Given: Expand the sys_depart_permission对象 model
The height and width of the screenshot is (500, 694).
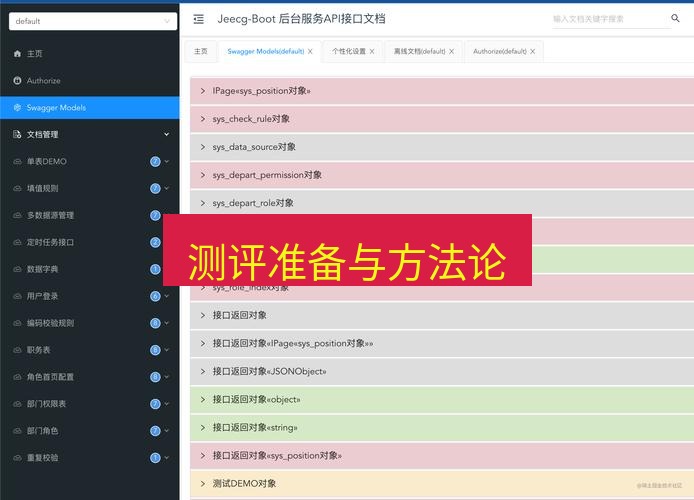Looking at the screenshot, I should point(442,175).
